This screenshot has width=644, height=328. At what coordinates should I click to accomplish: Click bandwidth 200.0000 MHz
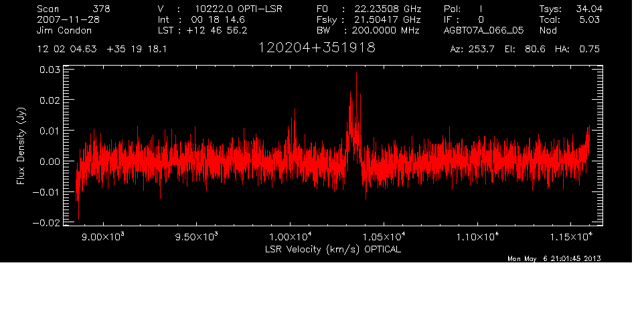click(x=385, y=30)
